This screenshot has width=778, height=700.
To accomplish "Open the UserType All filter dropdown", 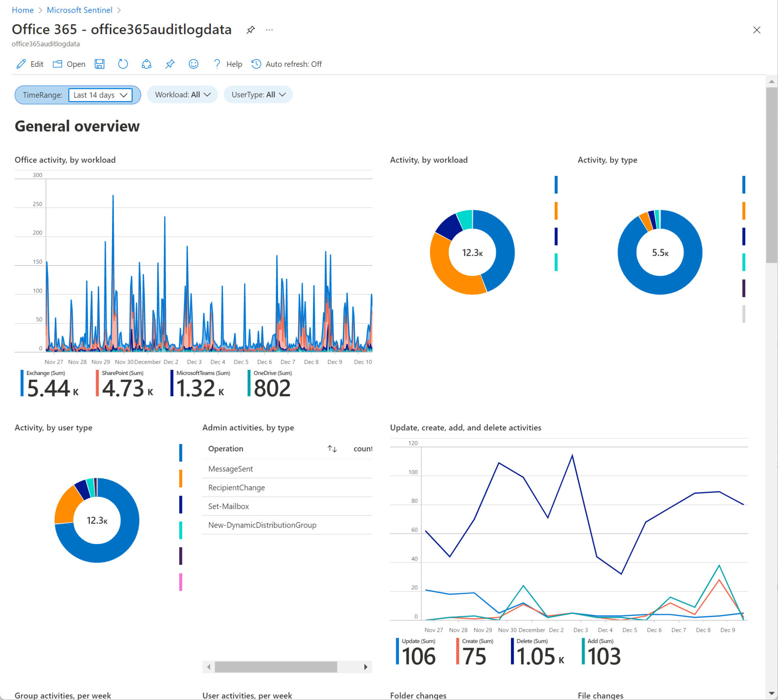I will (258, 94).
